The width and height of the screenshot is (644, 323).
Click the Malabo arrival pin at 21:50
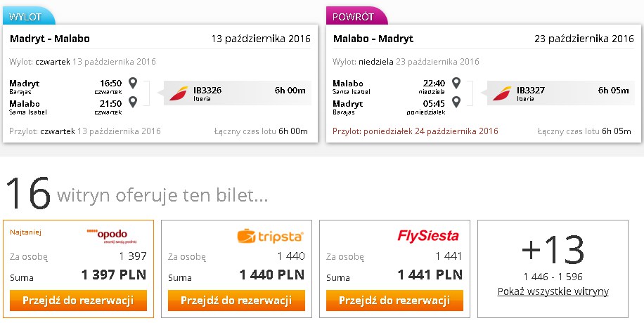click(x=133, y=102)
